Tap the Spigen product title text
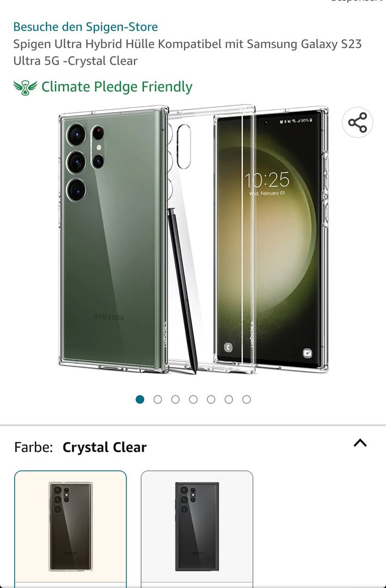 tap(188, 52)
